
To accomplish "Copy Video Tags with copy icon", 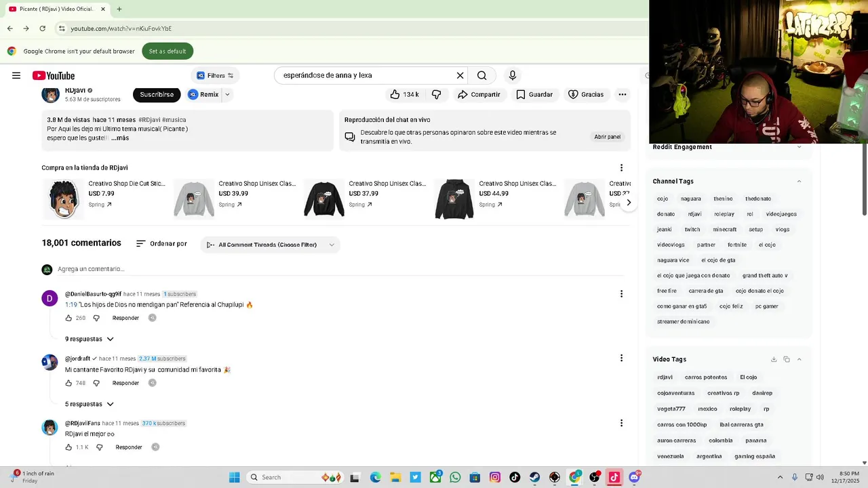I will [787, 359].
